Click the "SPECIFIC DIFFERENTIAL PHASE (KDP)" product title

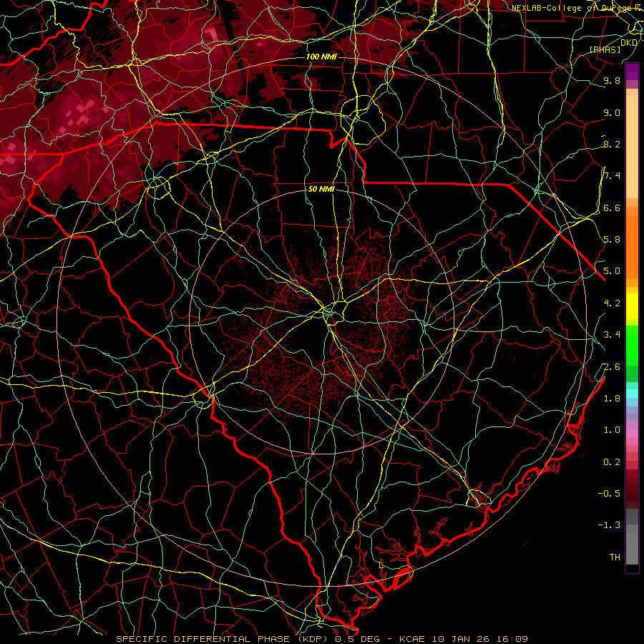(223, 639)
